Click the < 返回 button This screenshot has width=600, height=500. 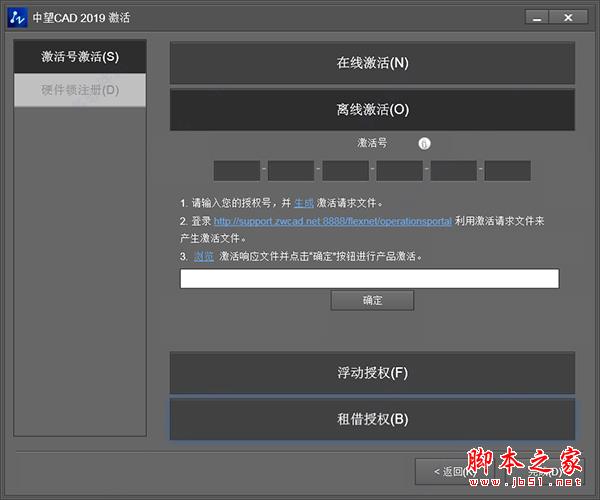455,472
